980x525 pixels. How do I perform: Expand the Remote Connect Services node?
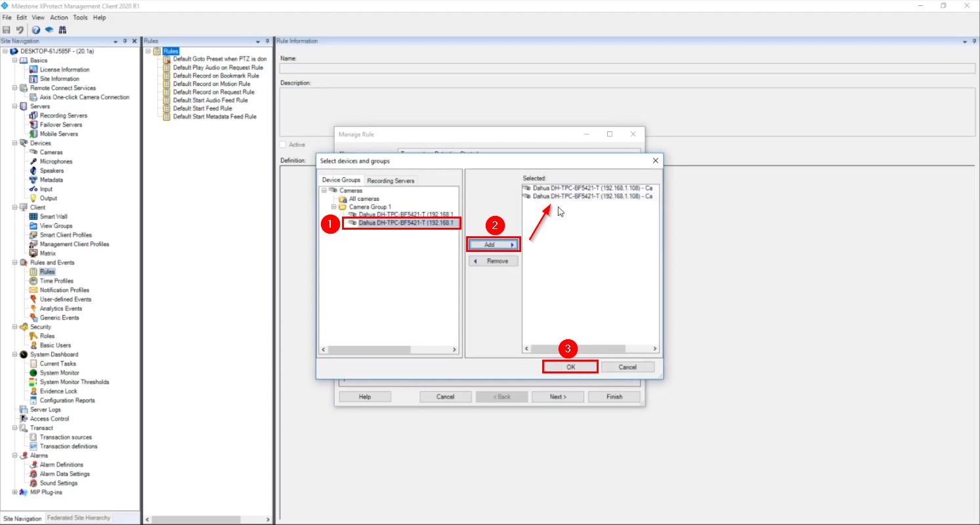14,88
